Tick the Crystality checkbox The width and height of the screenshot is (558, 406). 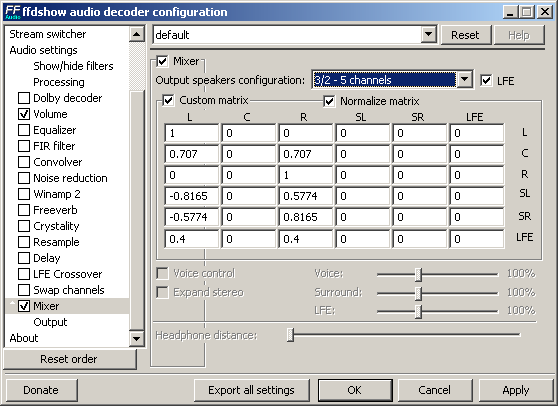point(24,226)
